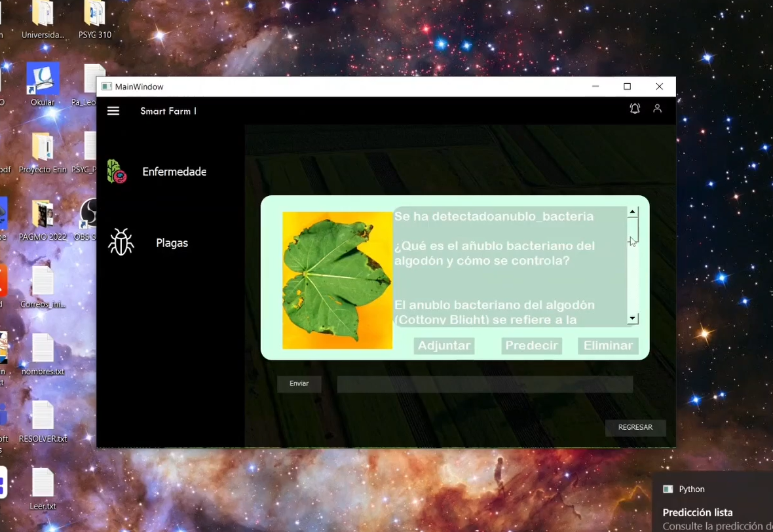Click the Enviar button
This screenshot has height=532, width=773.
coord(299,383)
